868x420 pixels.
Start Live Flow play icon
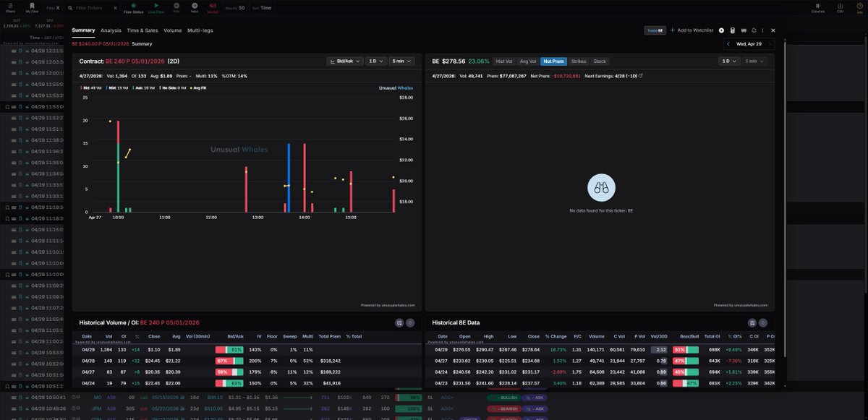click(156, 5)
